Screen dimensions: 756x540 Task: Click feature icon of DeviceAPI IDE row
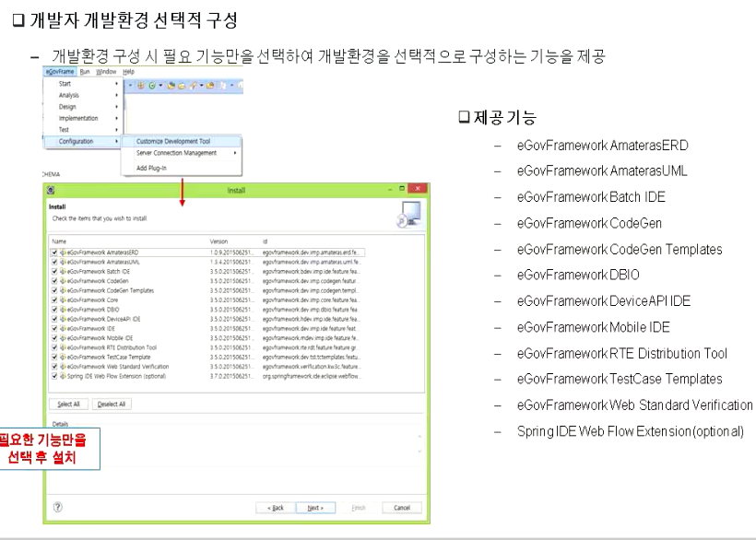click(x=63, y=319)
